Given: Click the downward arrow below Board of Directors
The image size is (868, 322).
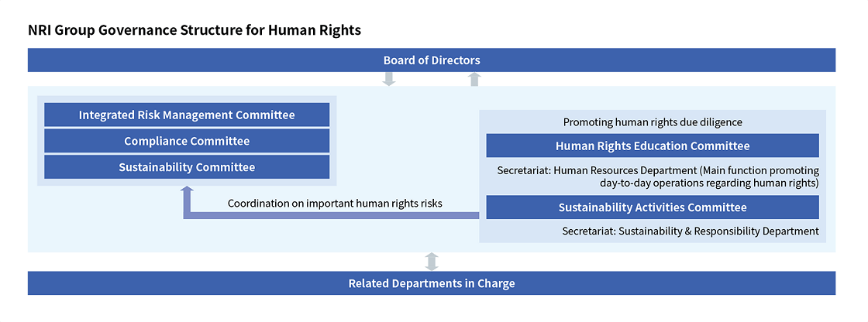Looking at the screenshot, I should pos(389,78).
